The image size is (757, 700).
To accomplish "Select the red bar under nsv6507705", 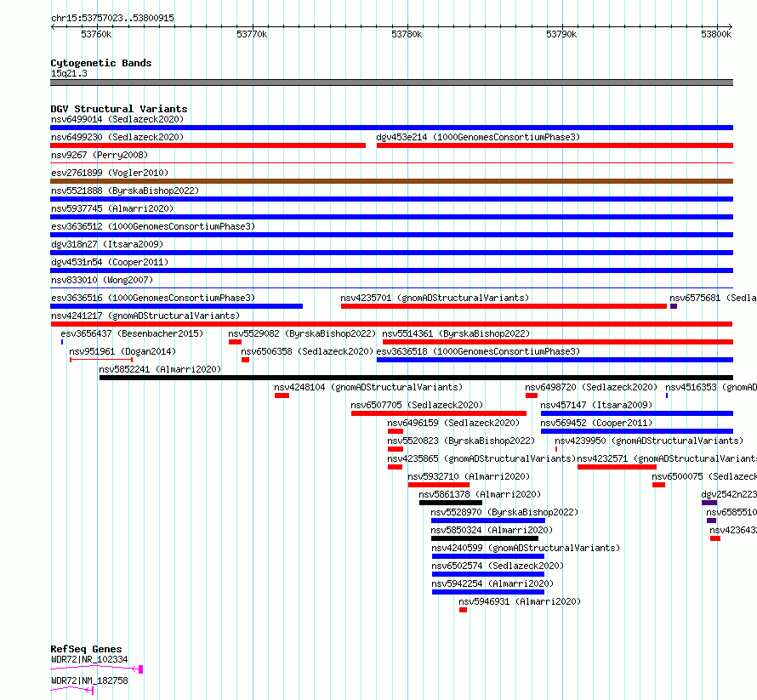I will (x=439, y=413).
